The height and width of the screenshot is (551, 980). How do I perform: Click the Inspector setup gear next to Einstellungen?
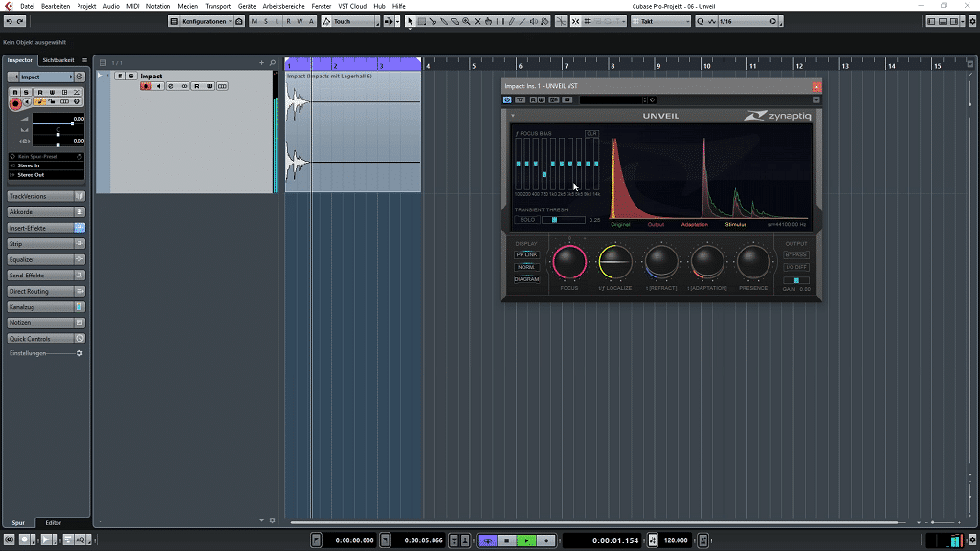pos(79,353)
